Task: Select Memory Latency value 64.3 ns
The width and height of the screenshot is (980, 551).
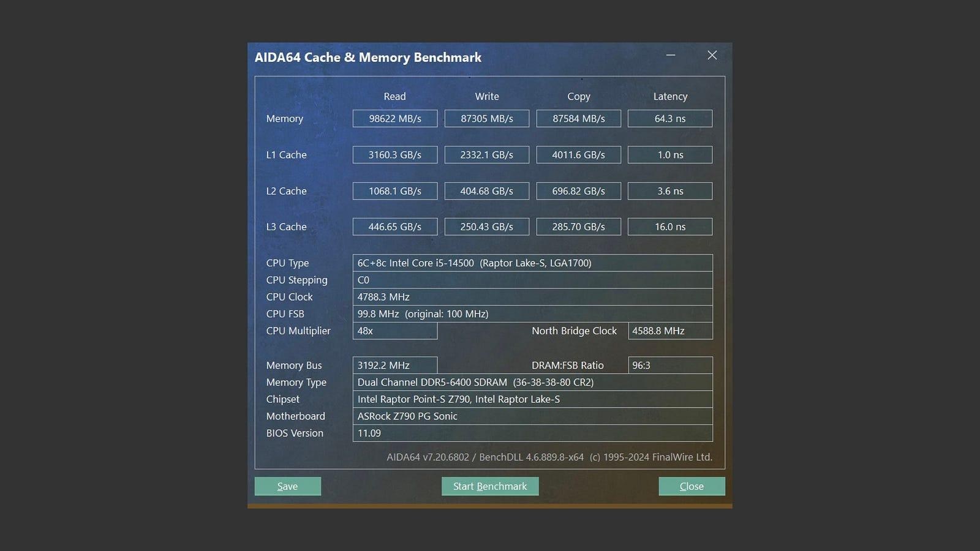Action: tap(670, 118)
